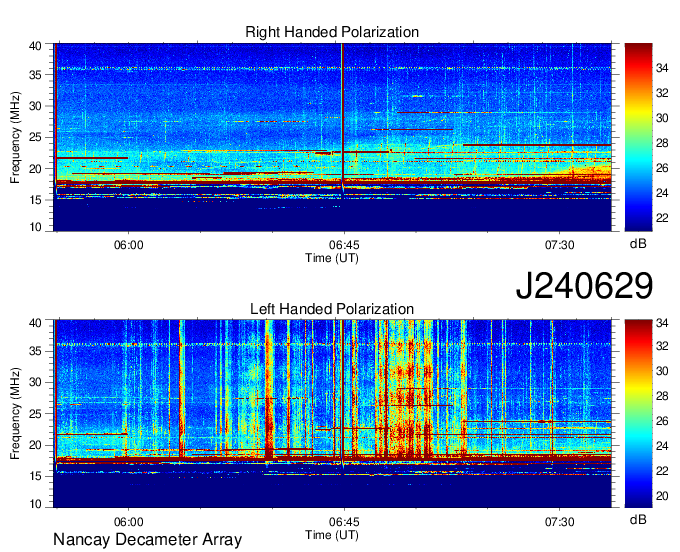Click the 10 MHz tick on bottom plot
Viewport: 680px width, 552px height.
click(x=36, y=504)
